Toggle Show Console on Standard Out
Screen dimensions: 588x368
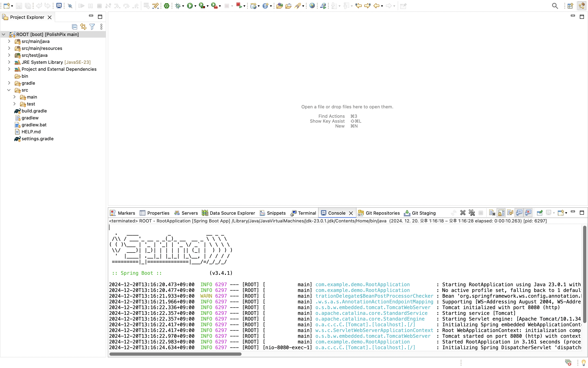tap(519, 213)
